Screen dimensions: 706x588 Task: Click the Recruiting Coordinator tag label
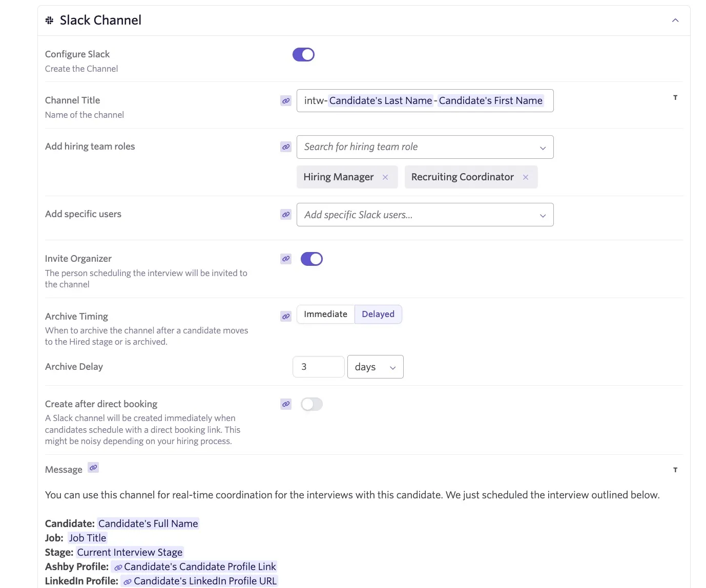pos(463,177)
